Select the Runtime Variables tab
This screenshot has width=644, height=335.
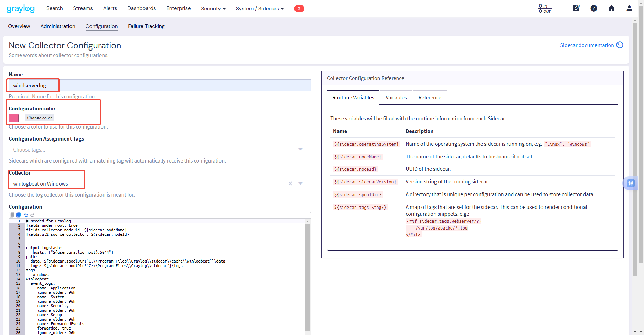(x=353, y=98)
